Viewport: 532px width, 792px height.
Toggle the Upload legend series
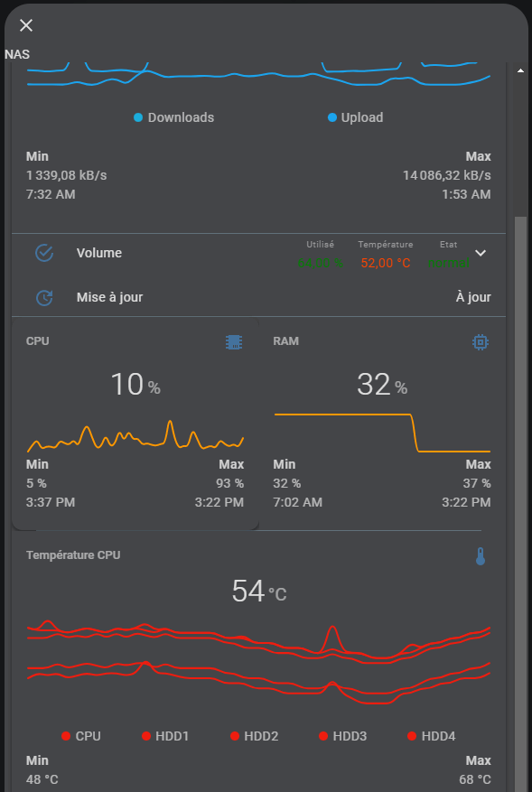[355, 117]
